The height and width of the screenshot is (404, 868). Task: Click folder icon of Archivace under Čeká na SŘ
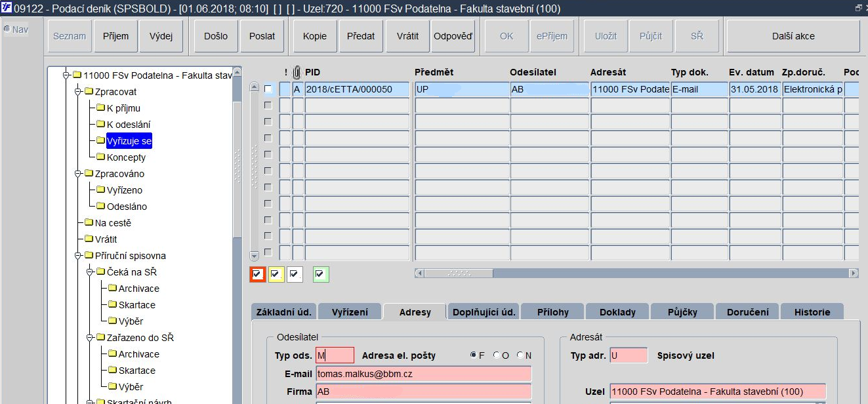[112, 288]
